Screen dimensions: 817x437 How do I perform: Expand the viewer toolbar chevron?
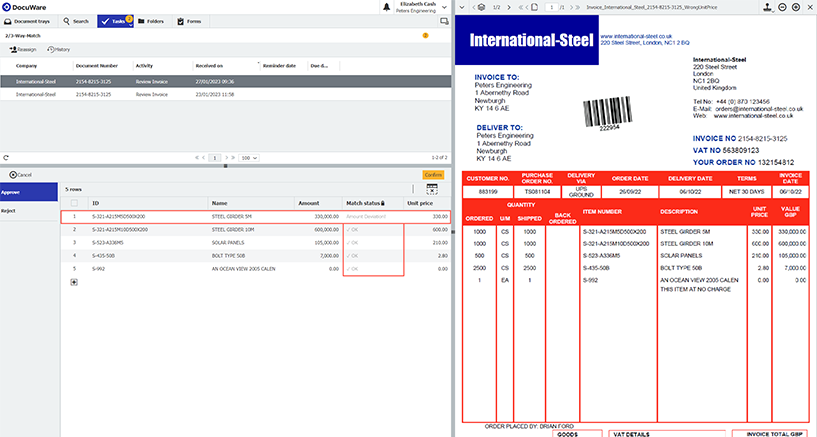(x=462, y=7)
